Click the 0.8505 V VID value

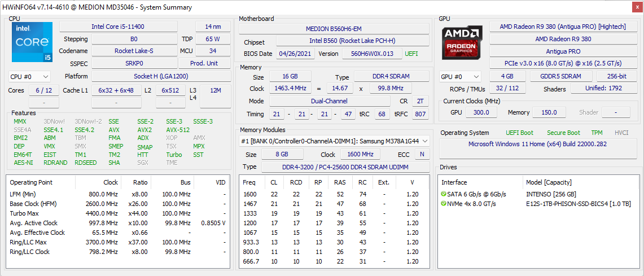click(x=213, y=223)
